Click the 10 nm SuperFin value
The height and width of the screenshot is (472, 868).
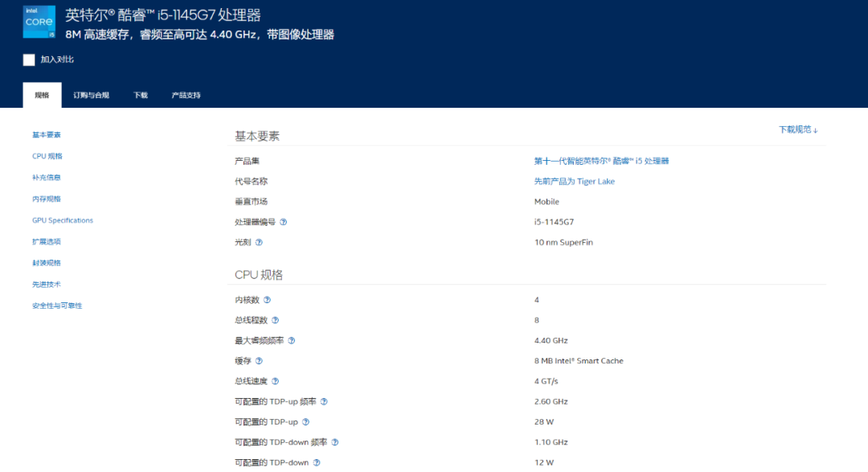(563, 243)
